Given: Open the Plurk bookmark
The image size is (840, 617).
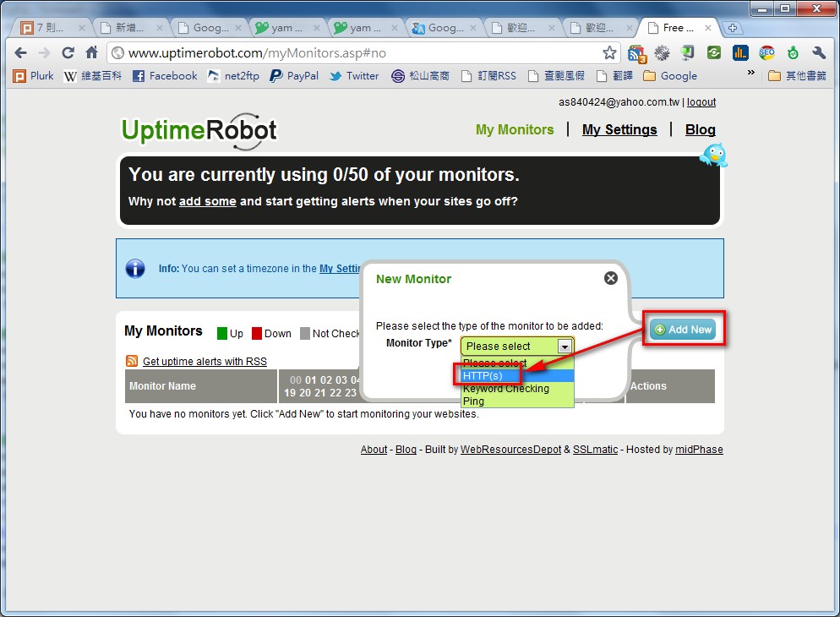Looking at the screenshot, I should tap(33, 75).
